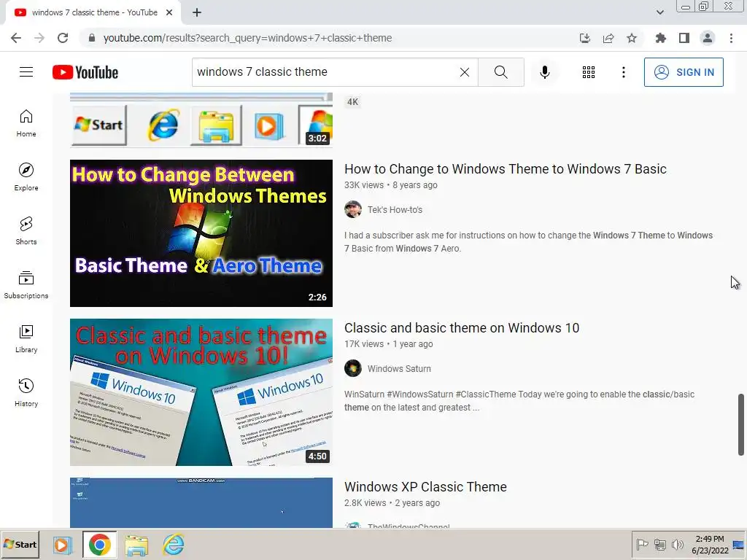
Task: Click the Chrome taskbar icon
Action: 99,545
